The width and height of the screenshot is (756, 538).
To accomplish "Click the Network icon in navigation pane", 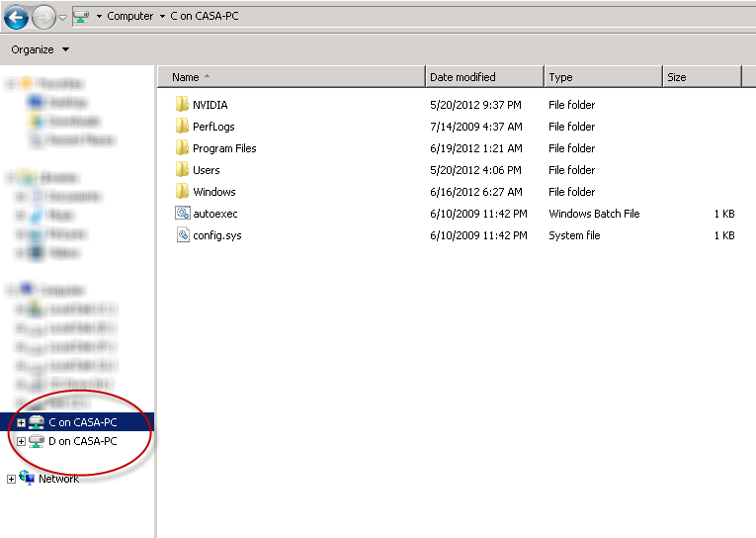I will point(27,479).
